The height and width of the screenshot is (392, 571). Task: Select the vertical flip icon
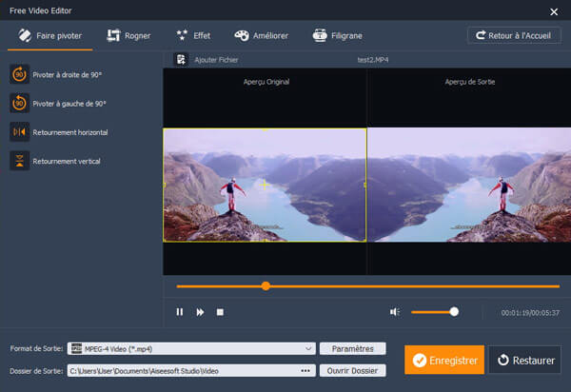(19, 161)
